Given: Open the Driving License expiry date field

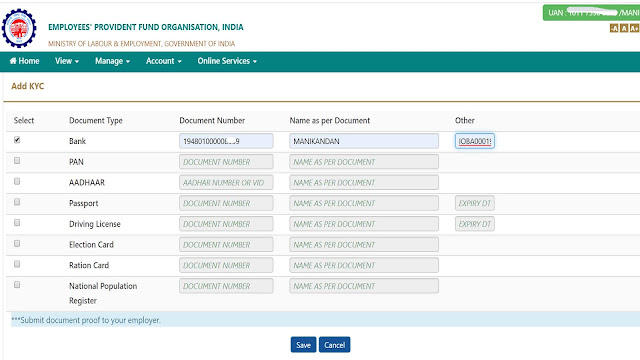Looking at the screenshot, I should tap(475, 224).
